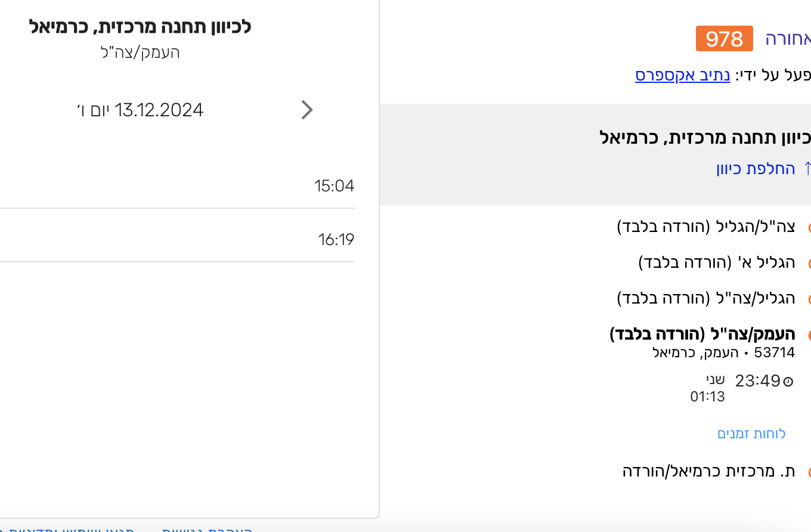Click orange stop marker beside ת. מרכזית כרמיאל
This screenshot has width=811, height=532.
(x=809, y=472)
